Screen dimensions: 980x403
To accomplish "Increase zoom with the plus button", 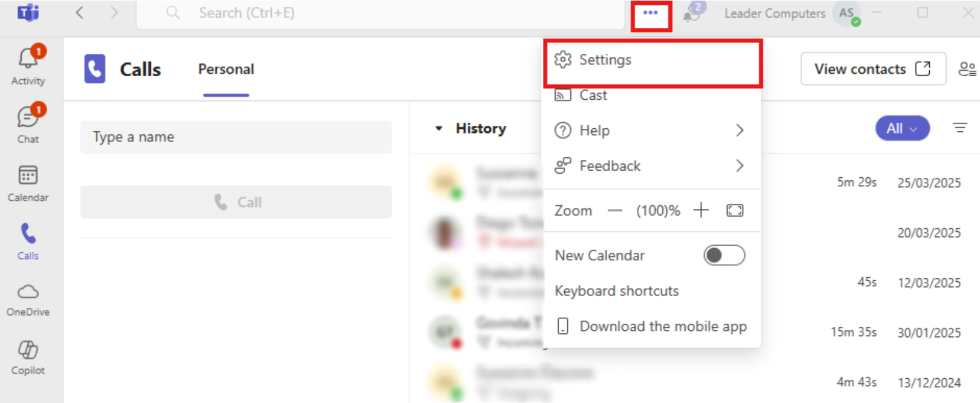I will [x=701, y=210].
